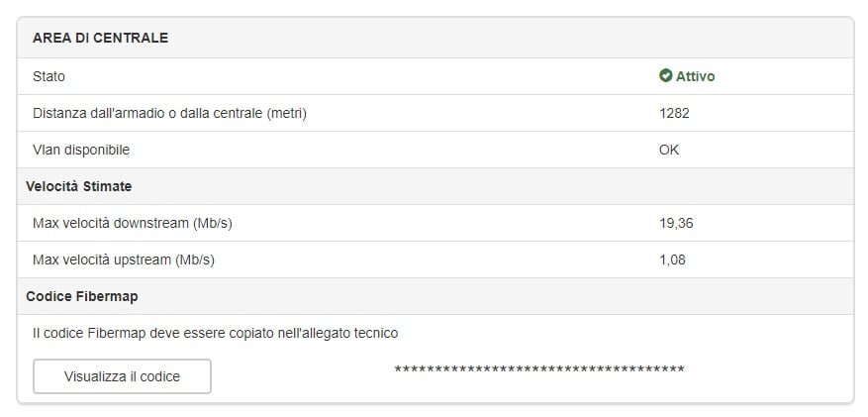Click the Attivo status text
The width and height of the screenshot is (868, 417).
695,76
